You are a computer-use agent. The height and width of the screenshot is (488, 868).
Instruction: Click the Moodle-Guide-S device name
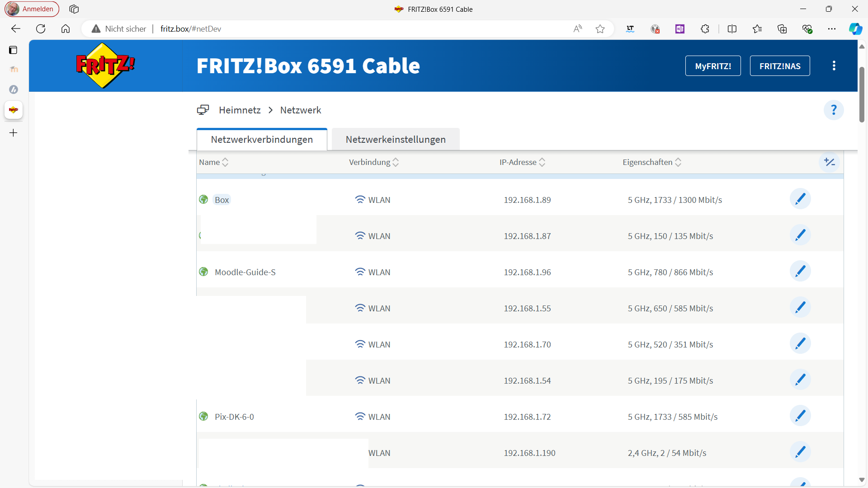click(245, 272)
